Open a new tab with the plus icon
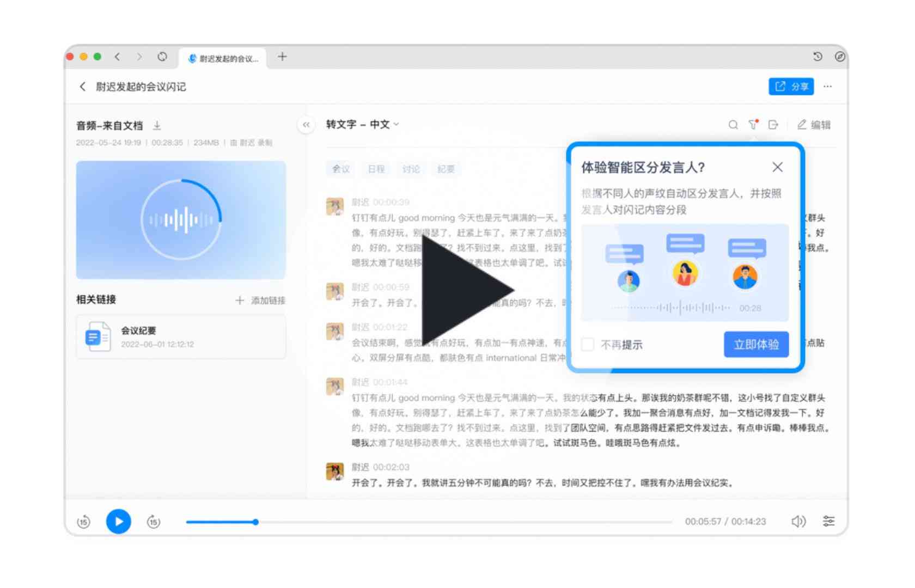This screenshot has width=915, height=588. coord(282,57)
